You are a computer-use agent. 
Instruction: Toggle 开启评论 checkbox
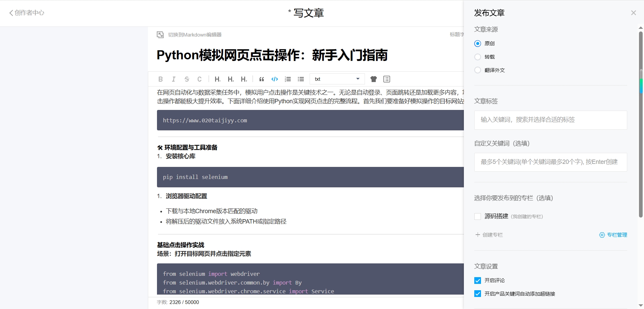point(478,281)
